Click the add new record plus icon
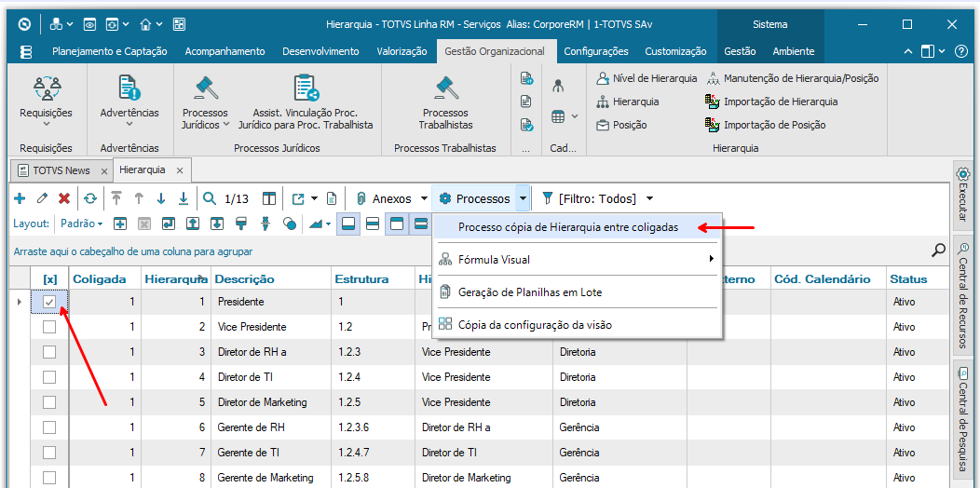This screenshot has height=488, width=980. (20, 198)
